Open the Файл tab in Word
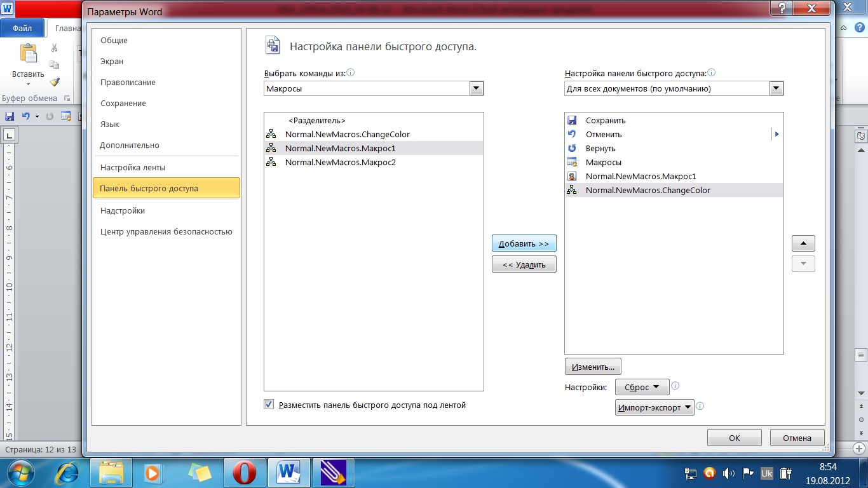 click(22, 28)
